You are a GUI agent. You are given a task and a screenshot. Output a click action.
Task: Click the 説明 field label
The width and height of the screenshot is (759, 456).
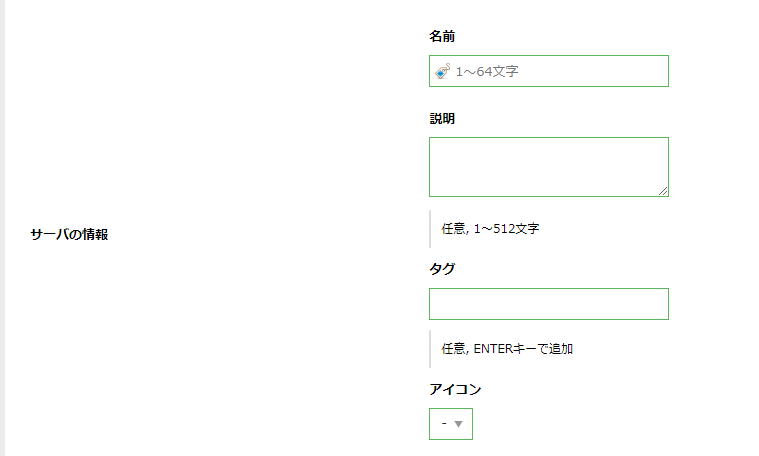coord(442,119)
